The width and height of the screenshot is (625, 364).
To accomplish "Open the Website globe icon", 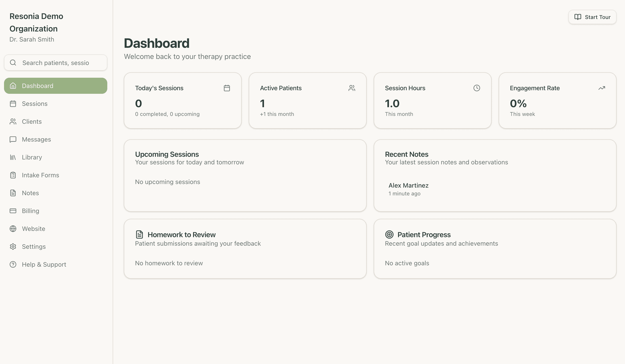I will [13, 228].
